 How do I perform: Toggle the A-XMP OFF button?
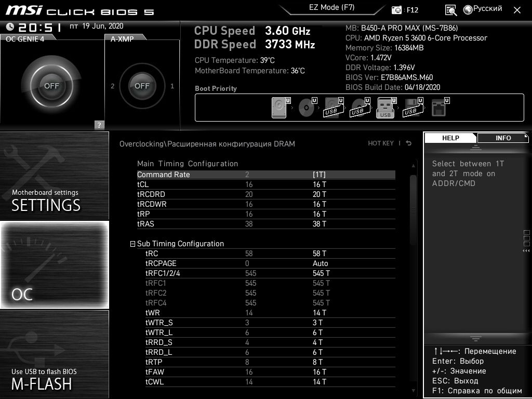pos(142,86)
